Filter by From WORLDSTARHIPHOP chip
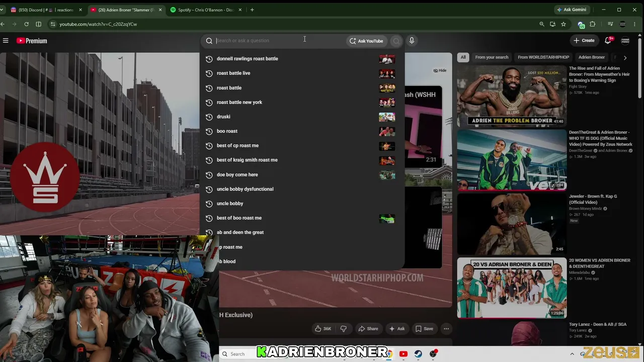 coord(543,57)
